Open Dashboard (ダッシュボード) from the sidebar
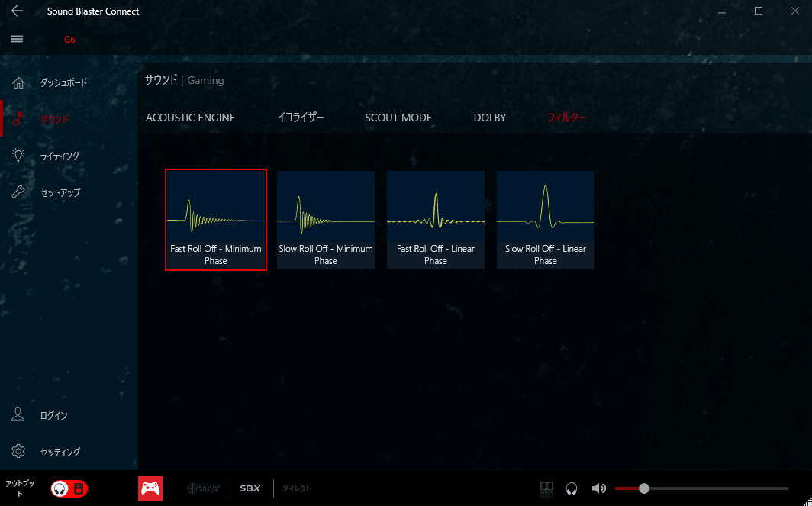Screen dimensions: 812x506 63,83
